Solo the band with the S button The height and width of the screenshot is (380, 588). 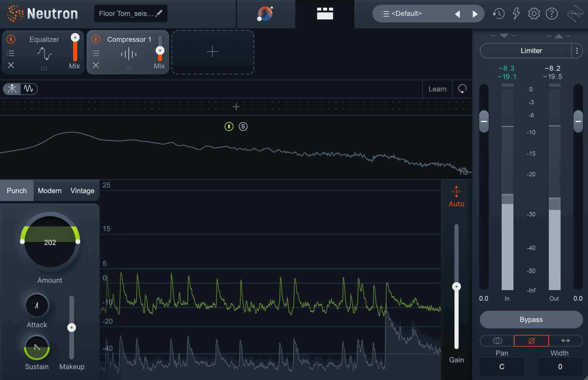click(x=243, y=126)
